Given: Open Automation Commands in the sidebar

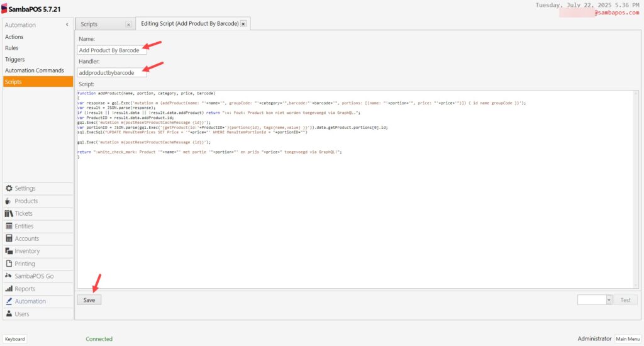Looking at the screenshot, I should pos(35,70).
